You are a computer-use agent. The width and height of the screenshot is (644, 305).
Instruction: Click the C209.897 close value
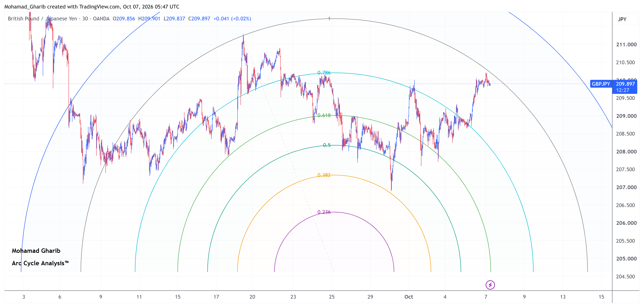coord(199,19)
